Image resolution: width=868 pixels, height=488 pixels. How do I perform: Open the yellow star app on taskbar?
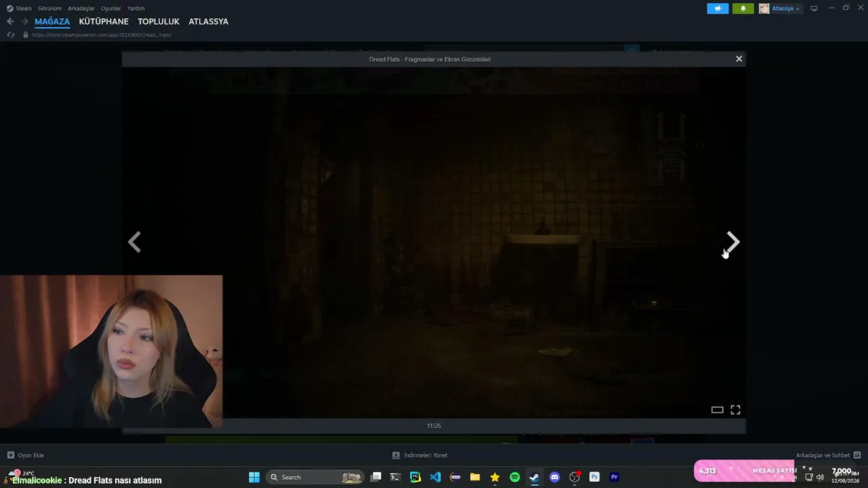point(495,477)
